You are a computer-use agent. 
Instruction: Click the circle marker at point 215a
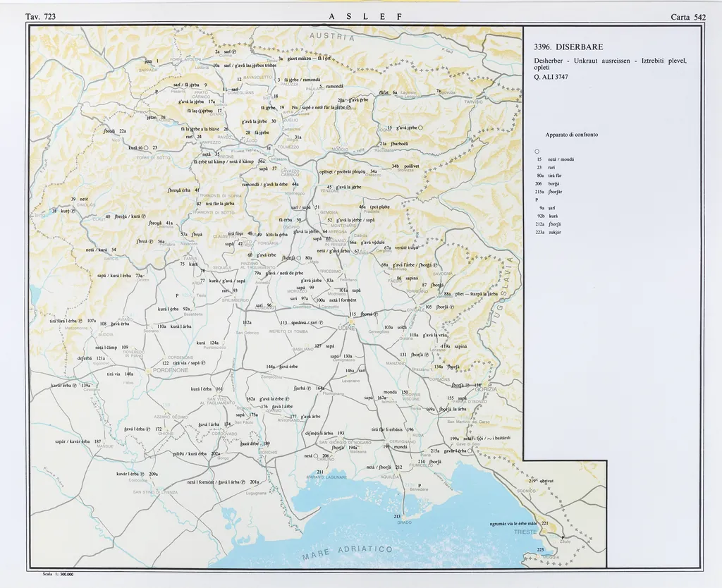pyautogui.click(x=470, y=451)
